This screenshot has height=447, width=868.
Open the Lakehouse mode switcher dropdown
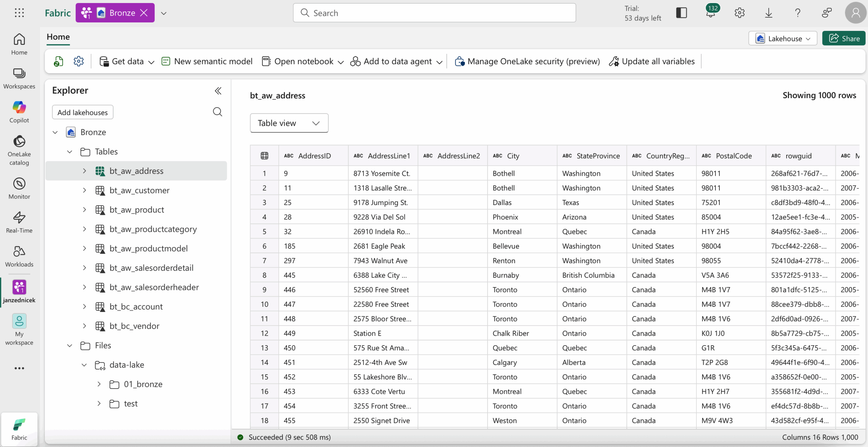pyautogui.click(x=783, y=38)
